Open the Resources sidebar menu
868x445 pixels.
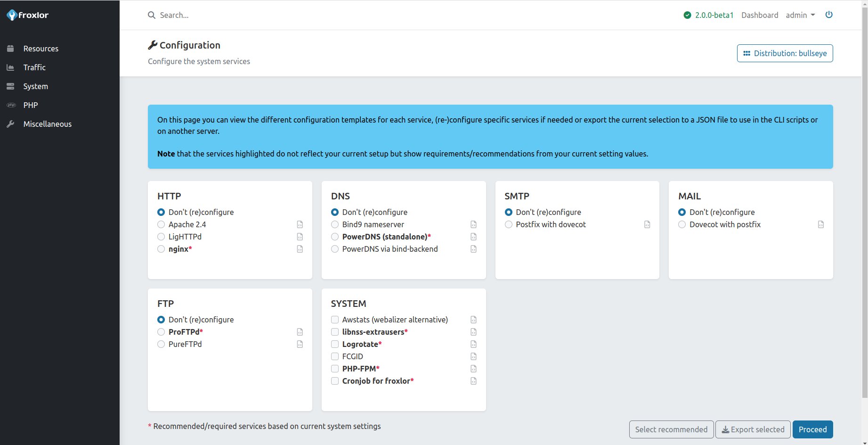41,49
